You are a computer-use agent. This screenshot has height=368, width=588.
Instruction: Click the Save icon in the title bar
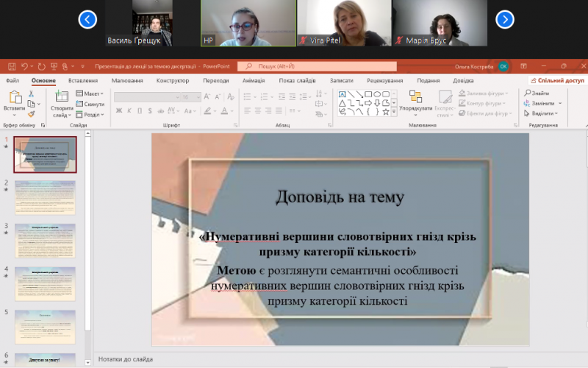coord(11,66)
